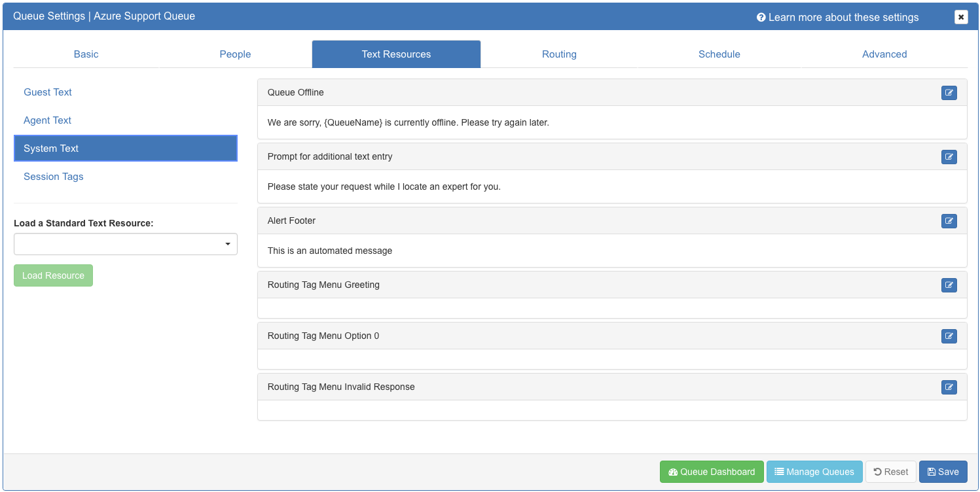The height and width of the screenshot is (492, 980).
Task: Switch to the Advanced tab
Action: tap(884, 54)
